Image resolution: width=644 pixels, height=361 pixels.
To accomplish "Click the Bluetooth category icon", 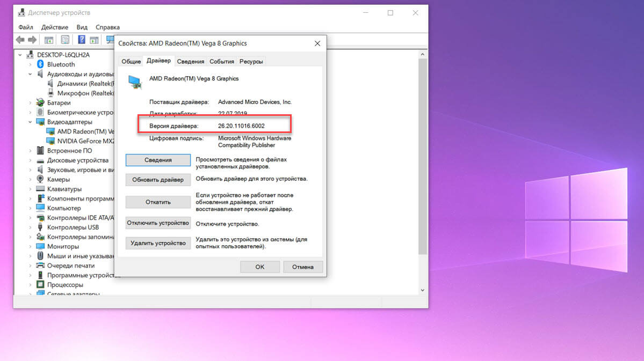I will [x=40, y=64].
